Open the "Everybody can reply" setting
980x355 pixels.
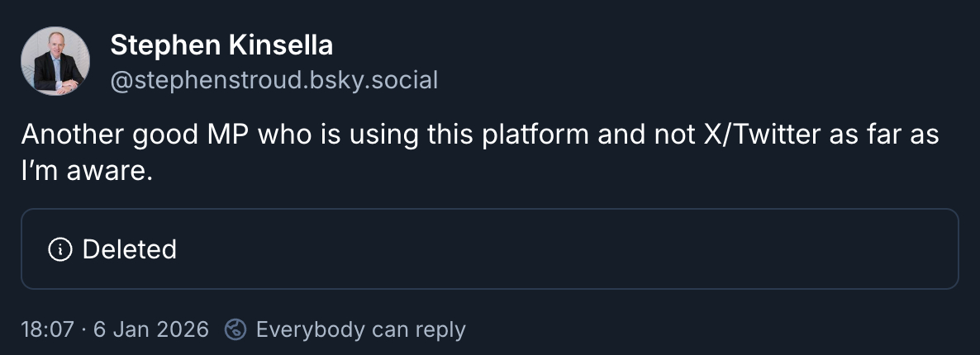pyautogui.click(x=360, y=329)
